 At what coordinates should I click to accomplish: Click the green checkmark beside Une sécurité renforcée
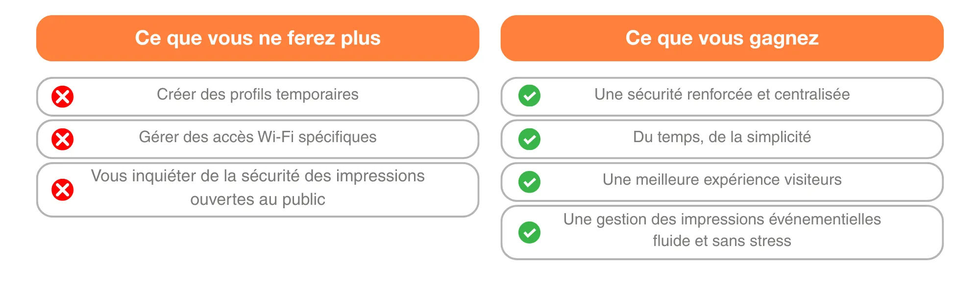[x=529, y=96]
